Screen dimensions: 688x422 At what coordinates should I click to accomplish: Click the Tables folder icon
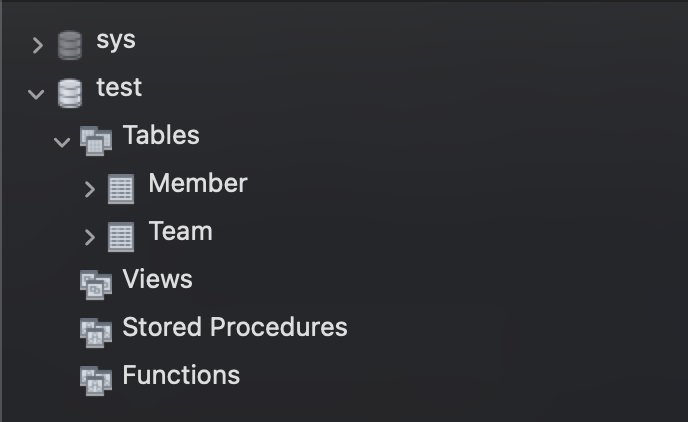pos(96,141)
